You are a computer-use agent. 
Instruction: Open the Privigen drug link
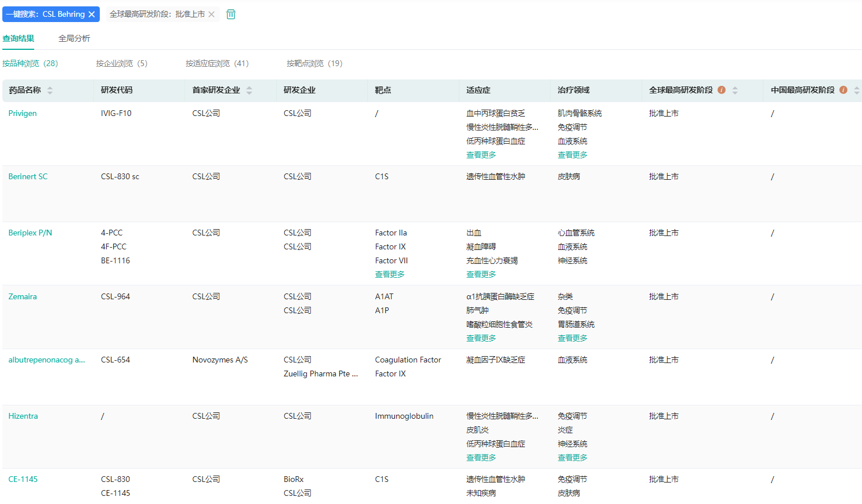pos(23,113)
